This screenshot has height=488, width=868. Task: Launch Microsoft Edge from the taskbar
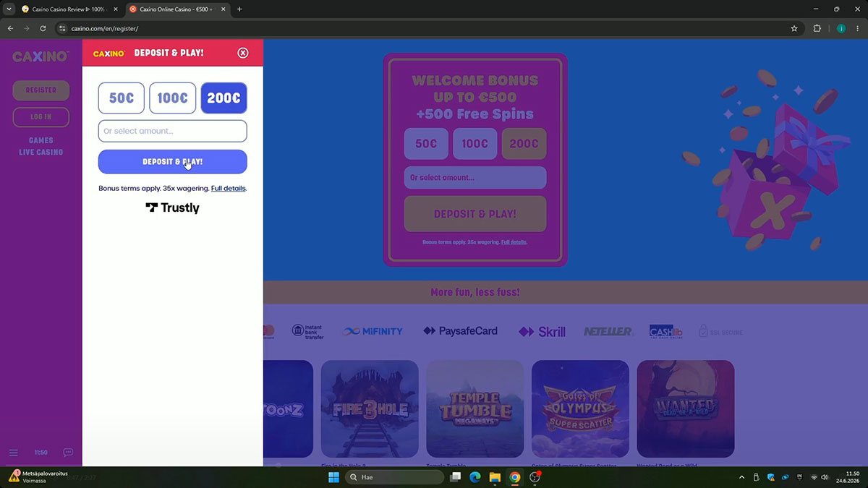475,477
